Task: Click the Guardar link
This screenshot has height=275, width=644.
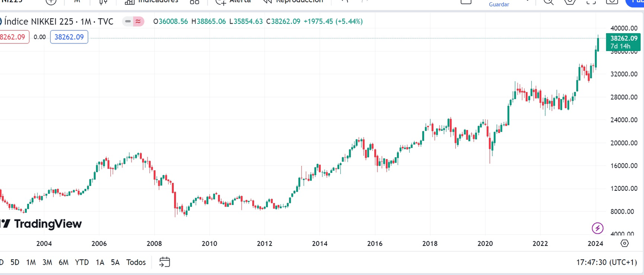Action: [x=499, y=4]
